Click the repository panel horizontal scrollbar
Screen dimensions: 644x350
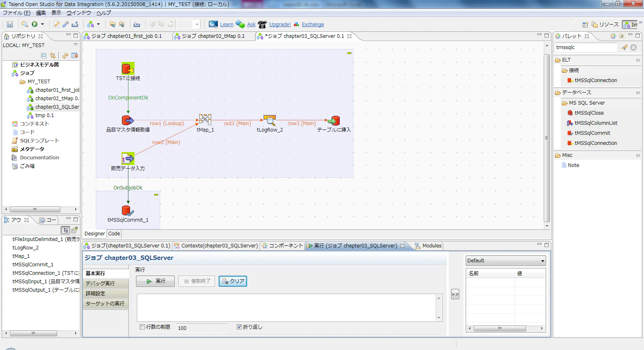pyautogui.click(x=35, y=209)
